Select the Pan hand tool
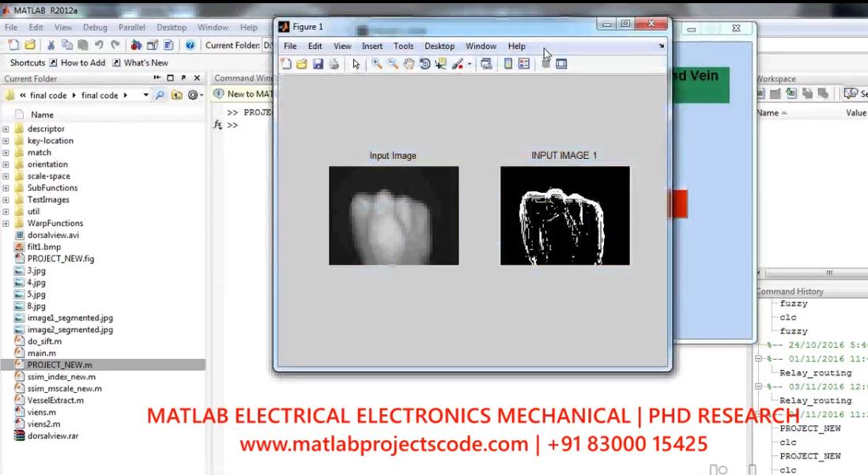The image size is (868, 475). (409, 64)
